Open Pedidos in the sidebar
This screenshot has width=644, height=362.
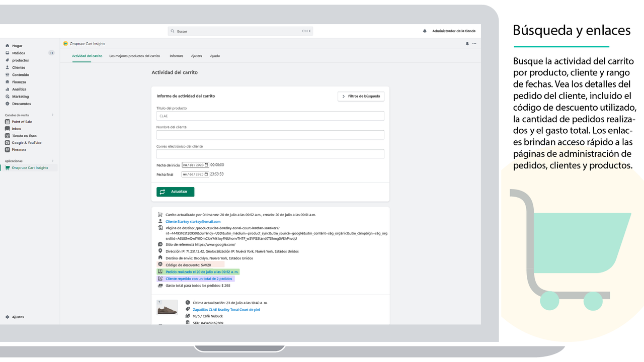point(19,53)
